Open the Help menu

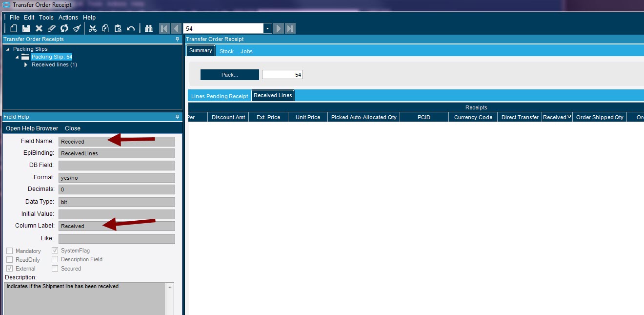[x=89, y=18]
